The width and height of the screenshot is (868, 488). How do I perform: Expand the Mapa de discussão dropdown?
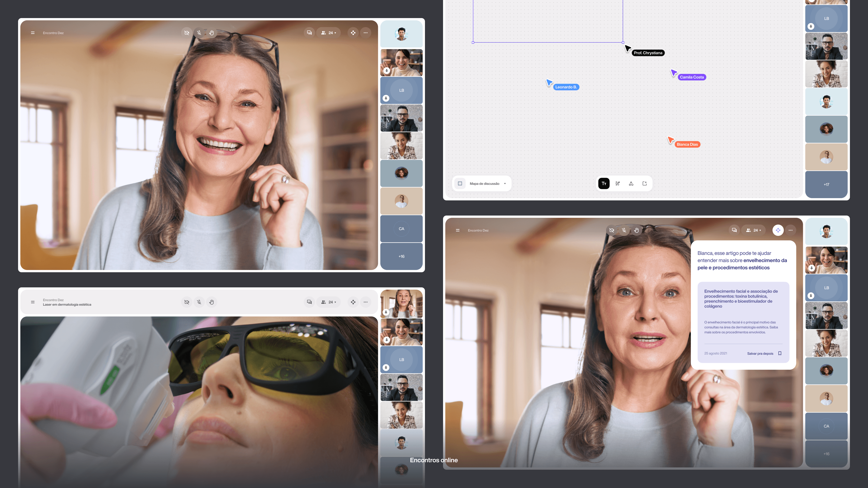point(505,183)
